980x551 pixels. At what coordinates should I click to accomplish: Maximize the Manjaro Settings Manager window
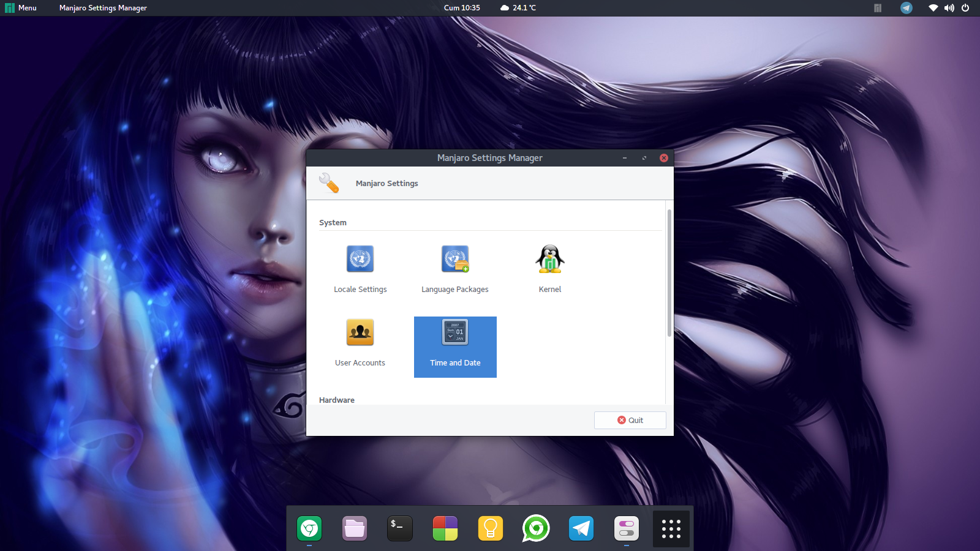pos(644,158)
